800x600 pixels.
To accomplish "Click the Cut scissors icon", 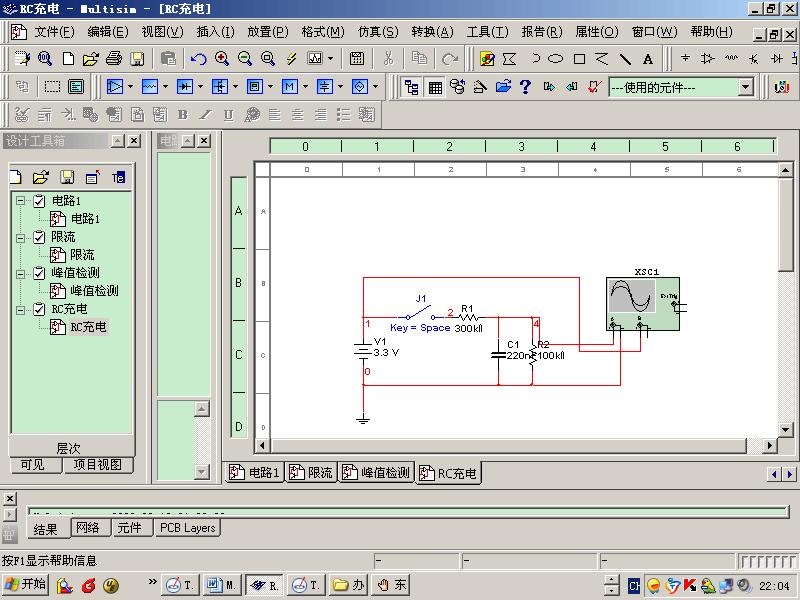I will coord(388,59).
